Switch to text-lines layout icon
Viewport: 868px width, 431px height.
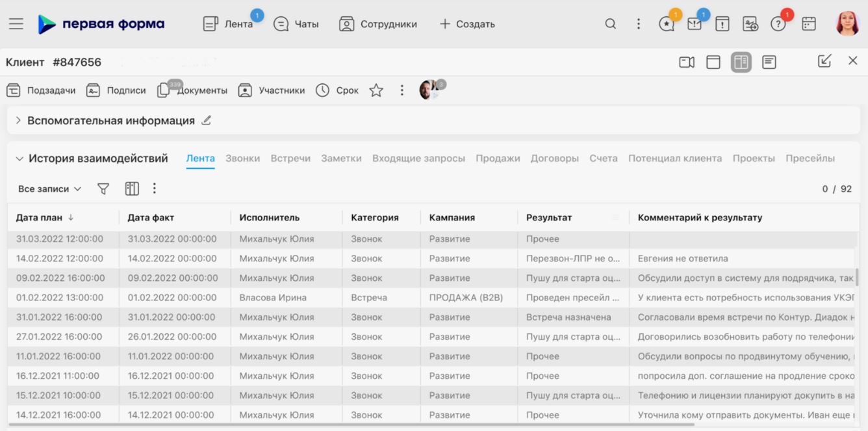[x=769, y=62]
